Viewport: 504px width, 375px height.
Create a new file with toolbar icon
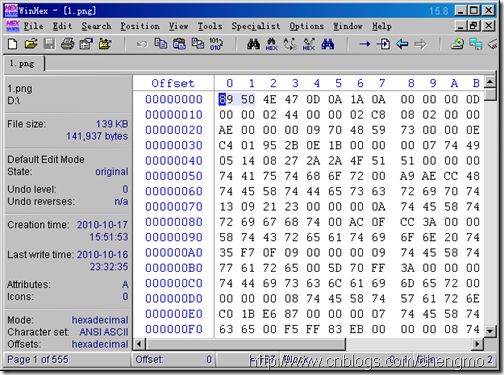12,44
